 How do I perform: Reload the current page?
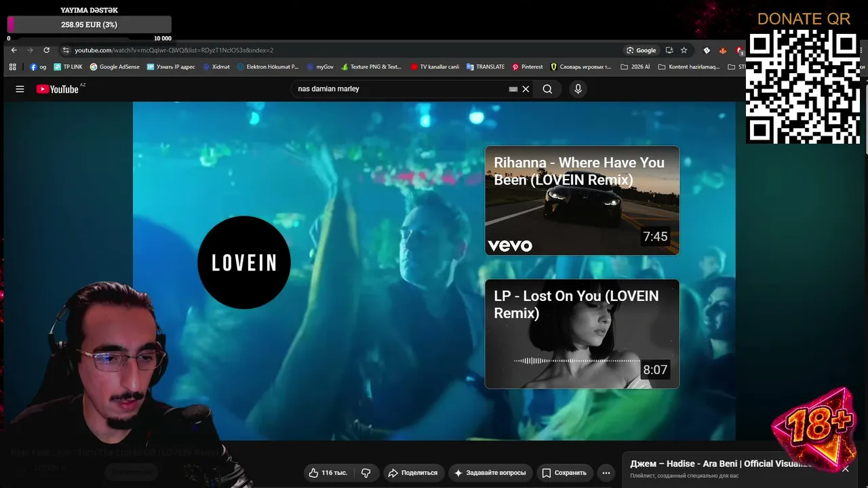point(46,50)
